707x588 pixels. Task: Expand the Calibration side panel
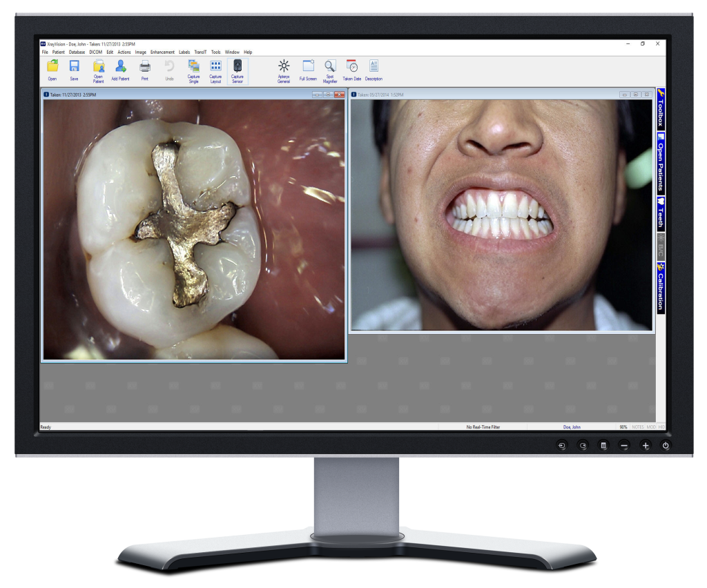660,288
